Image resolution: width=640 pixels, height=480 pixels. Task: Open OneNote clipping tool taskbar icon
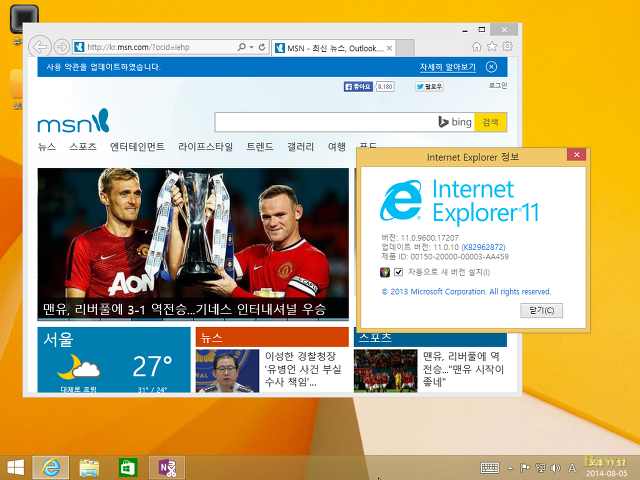click(167, 468)
